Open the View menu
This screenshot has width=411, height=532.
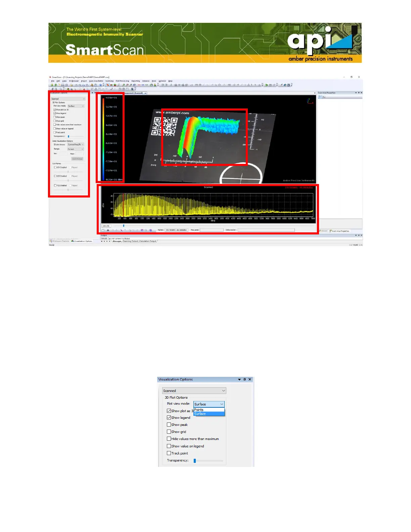[x=64, y=81]
